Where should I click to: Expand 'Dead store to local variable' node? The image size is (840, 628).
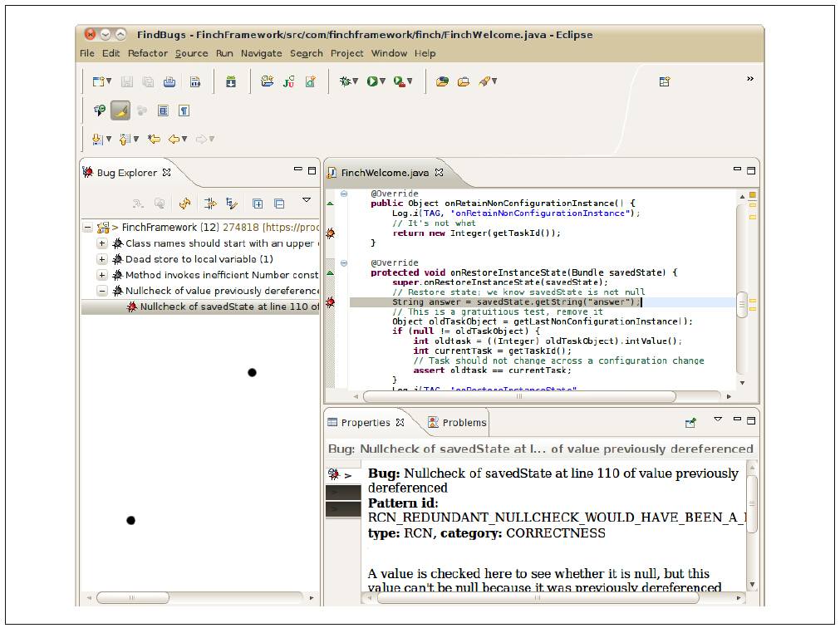102,259
